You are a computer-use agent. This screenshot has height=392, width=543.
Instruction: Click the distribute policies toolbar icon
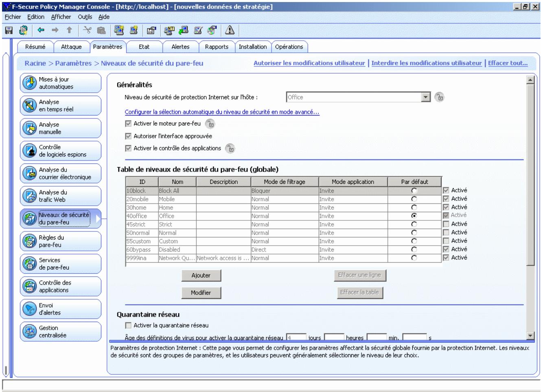(x=23, y=30)
